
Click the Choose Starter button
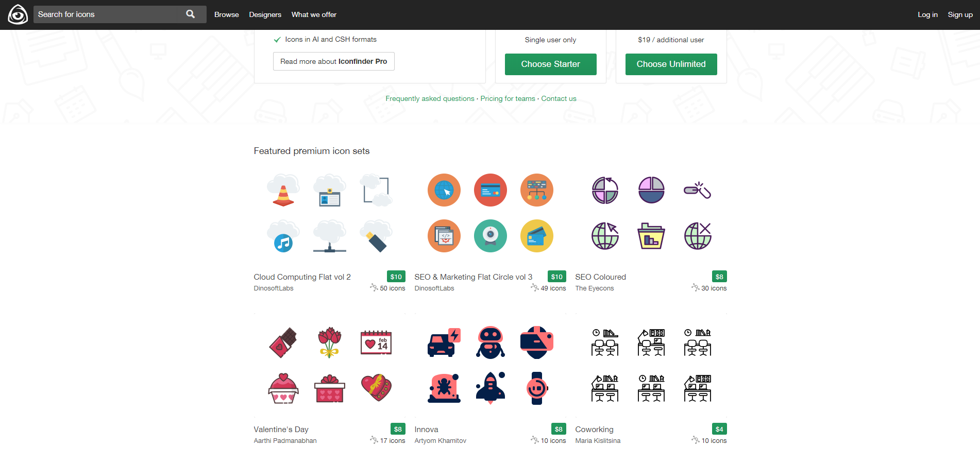pos(550,64)
